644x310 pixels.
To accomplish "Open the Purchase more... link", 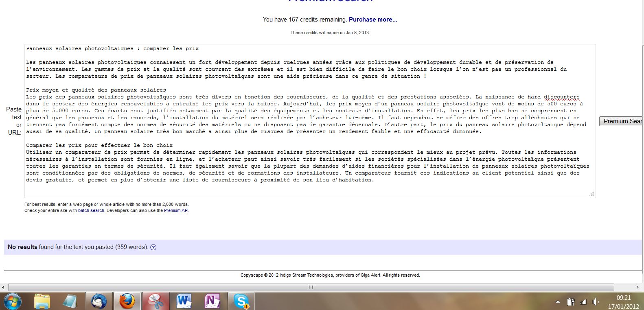I will click(373, 20).
